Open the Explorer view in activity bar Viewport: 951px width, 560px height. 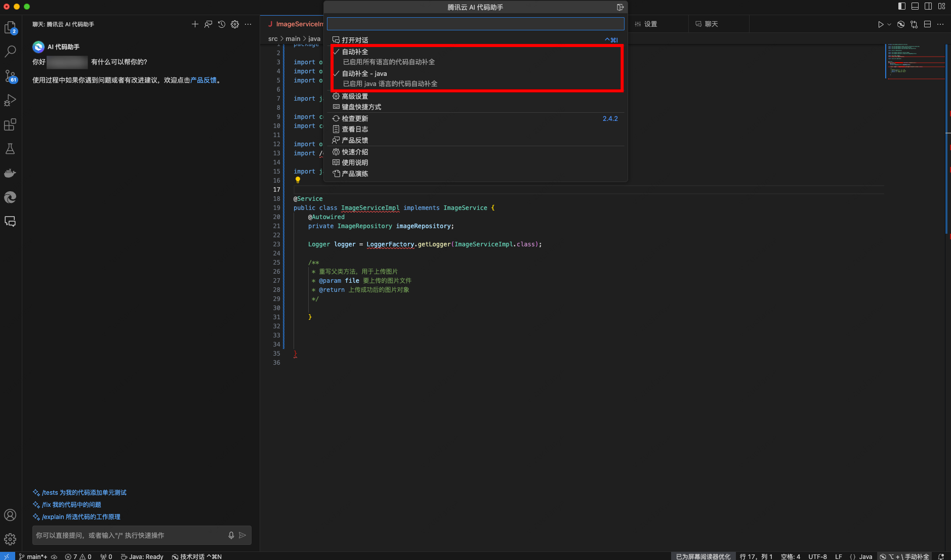tap(10, 27)
